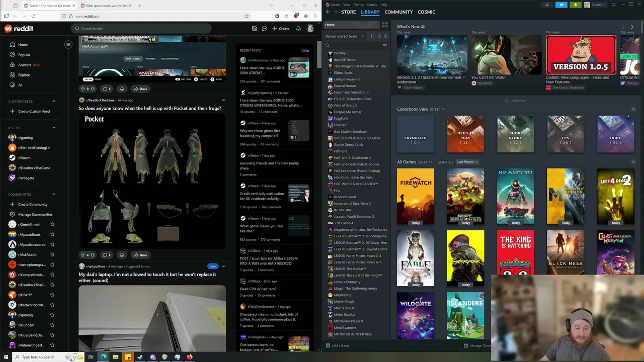Open Reddit user avatar menu
The image size is (644, 362).
pos(311,29)
